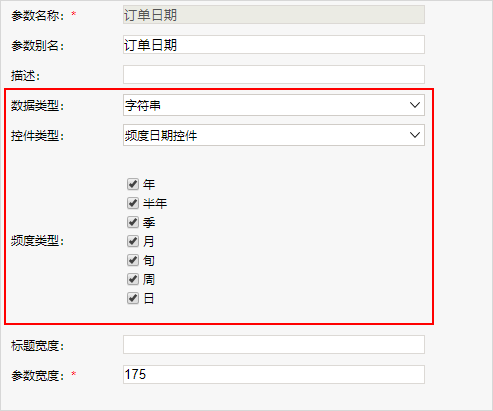The height and width of the screenshot is (411, 493).
Task: Uncheck the 半年 frequency checkbox
Action: click(133, 203)
